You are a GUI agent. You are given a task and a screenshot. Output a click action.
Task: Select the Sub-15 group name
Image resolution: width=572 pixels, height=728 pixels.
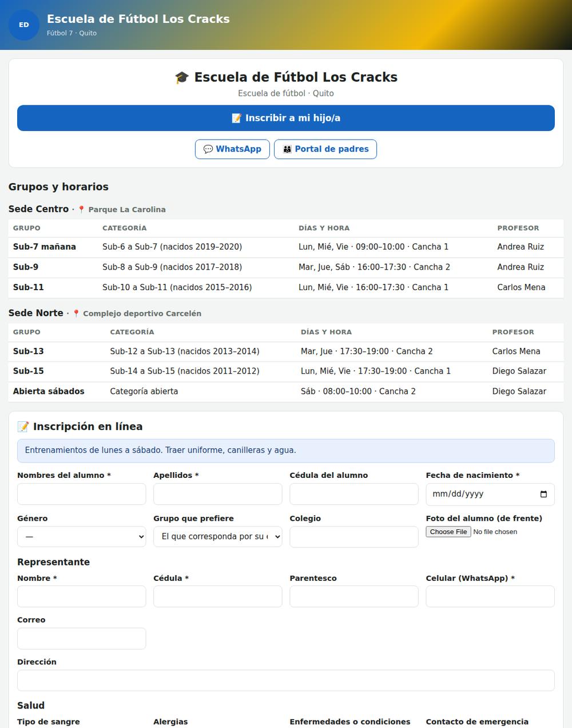click(29, 371)
